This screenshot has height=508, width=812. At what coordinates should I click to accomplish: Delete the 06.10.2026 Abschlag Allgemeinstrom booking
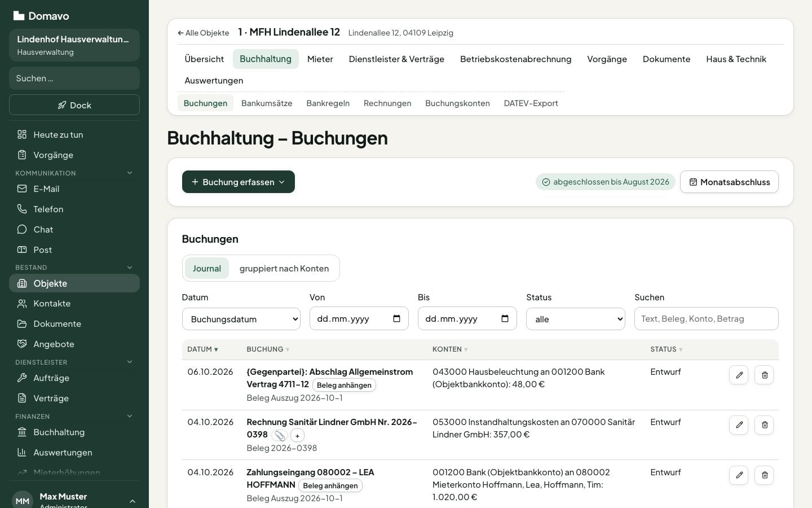[x=764, y=375]
